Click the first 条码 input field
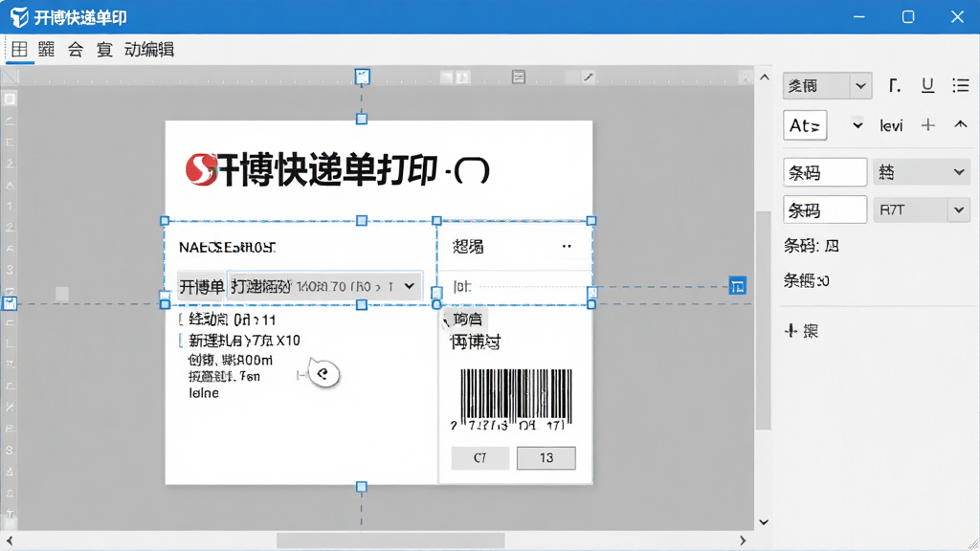 click(825, 172)
